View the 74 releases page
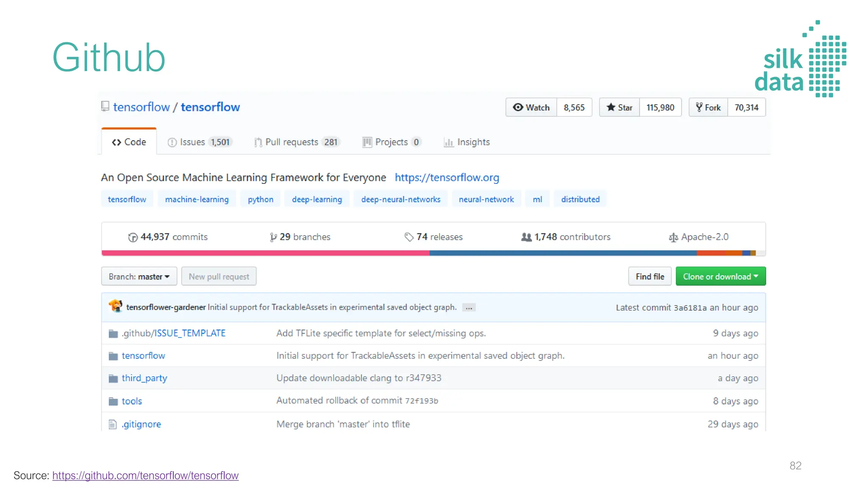868x488 pixels. (x=434, y=237)
